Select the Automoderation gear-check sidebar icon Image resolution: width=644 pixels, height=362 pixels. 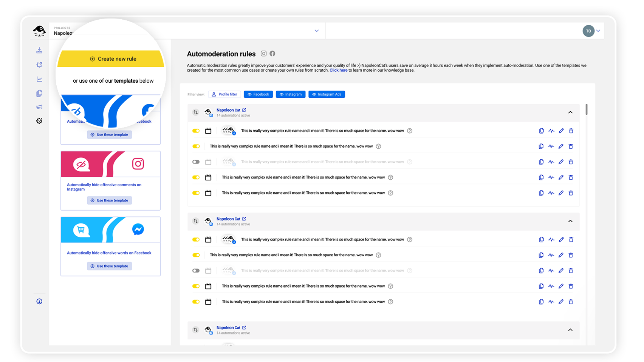tap(39, 121)
